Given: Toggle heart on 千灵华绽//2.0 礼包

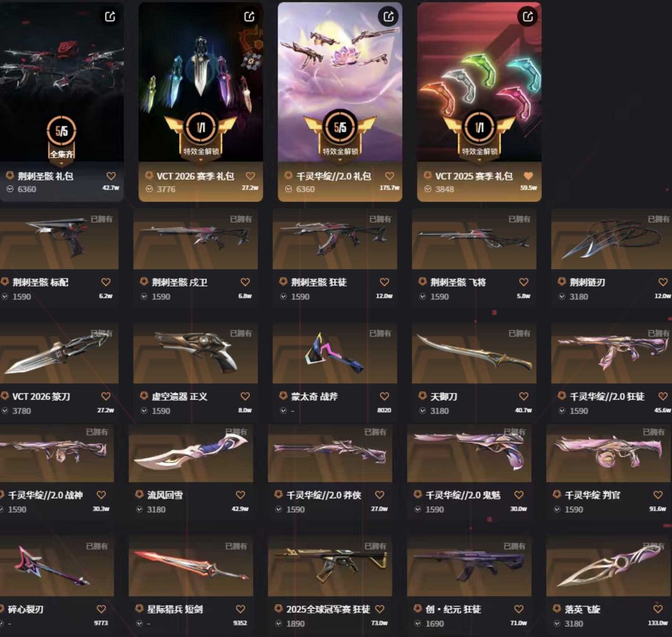Looking at the screenshot, I should (x=390, y=176).
